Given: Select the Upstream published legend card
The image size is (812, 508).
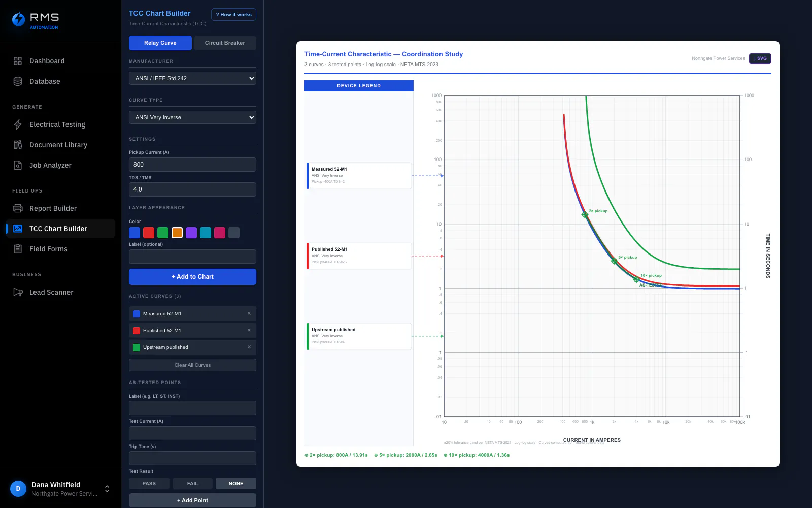Looking at the screenshot, I should [359, 336].
